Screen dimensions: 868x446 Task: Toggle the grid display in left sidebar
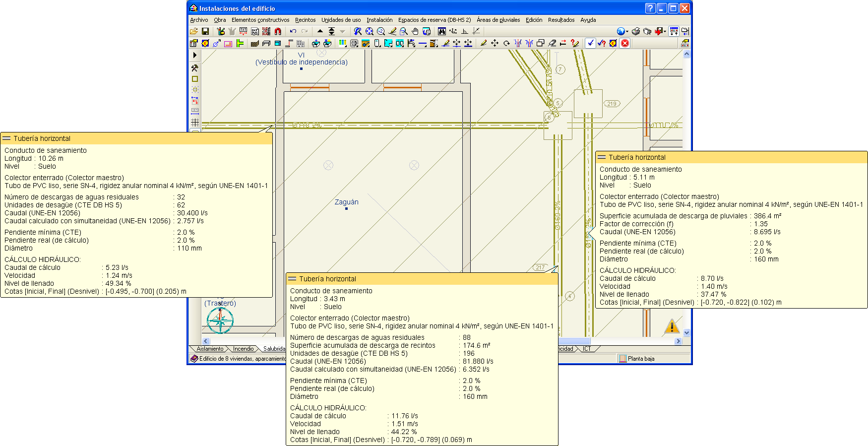coord(195,122)
